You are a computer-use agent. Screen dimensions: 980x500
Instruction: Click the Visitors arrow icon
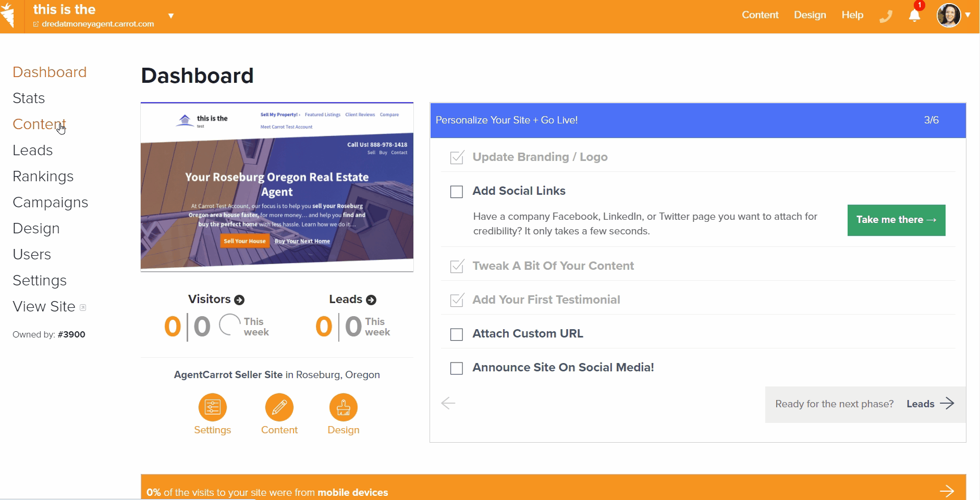[x=239, y=300]
